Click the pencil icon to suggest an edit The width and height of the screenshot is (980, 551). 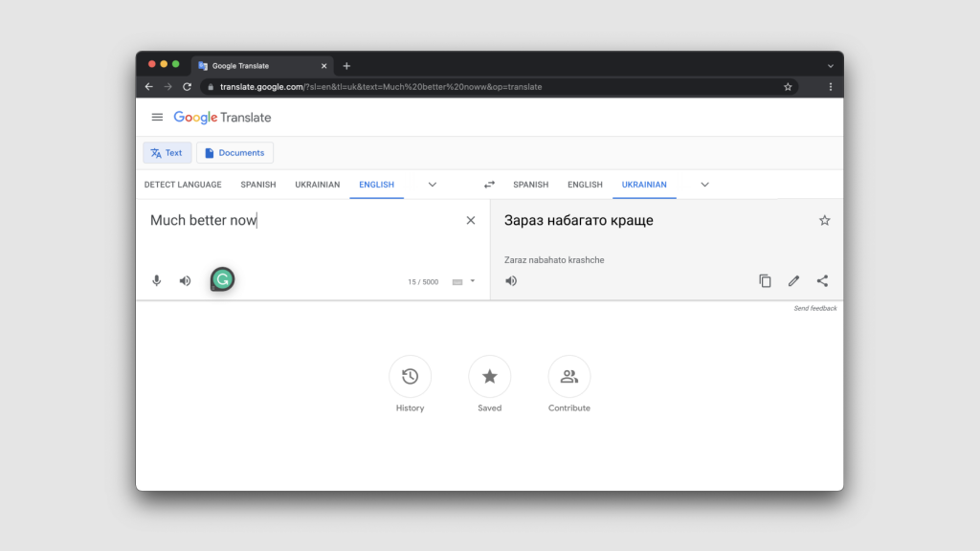[793, 281]
